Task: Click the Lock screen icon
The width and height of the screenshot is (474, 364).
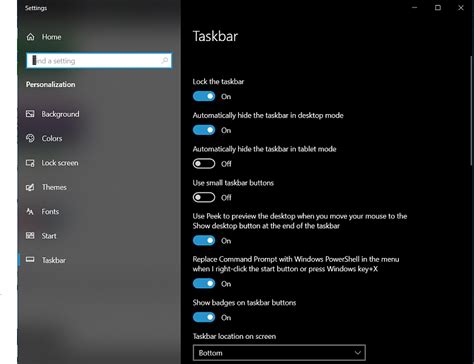Action: 30,163
